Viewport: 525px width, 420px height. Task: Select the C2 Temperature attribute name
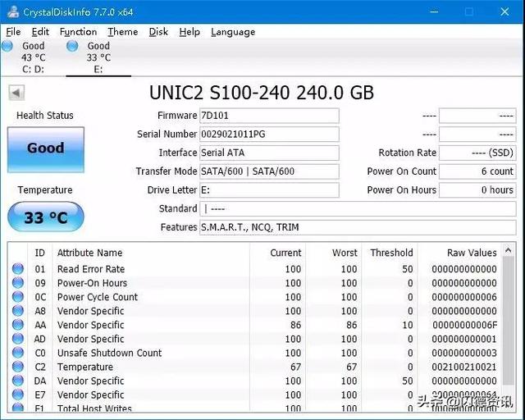pyautogui.click(x=85, y=367)
